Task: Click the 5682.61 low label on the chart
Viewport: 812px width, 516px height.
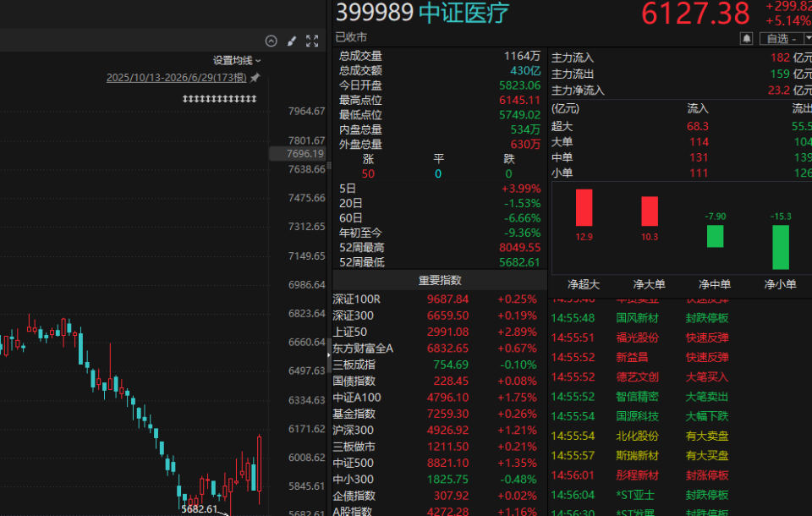Action: click(200, 509)
